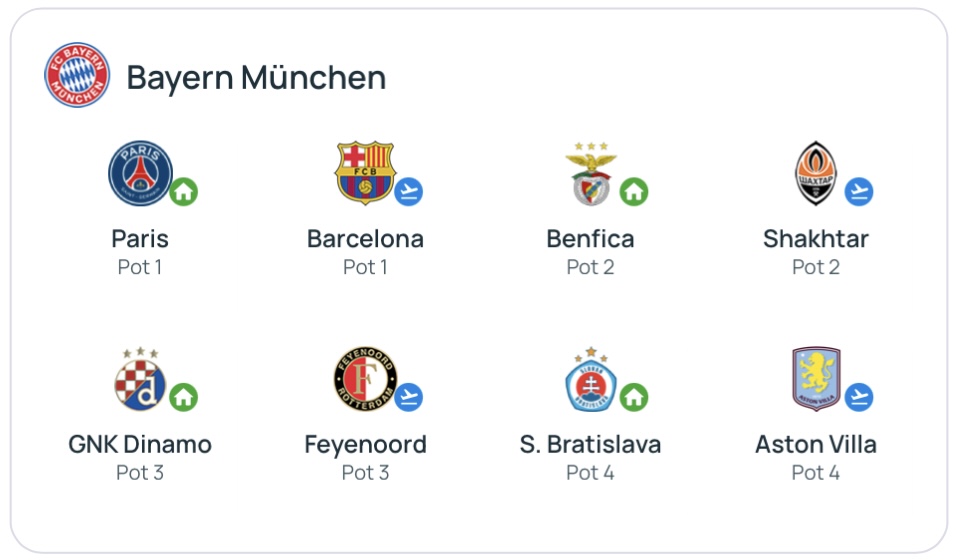
Task: Open the Feyenoord Rotterdam crest
Action: (365, 379)
